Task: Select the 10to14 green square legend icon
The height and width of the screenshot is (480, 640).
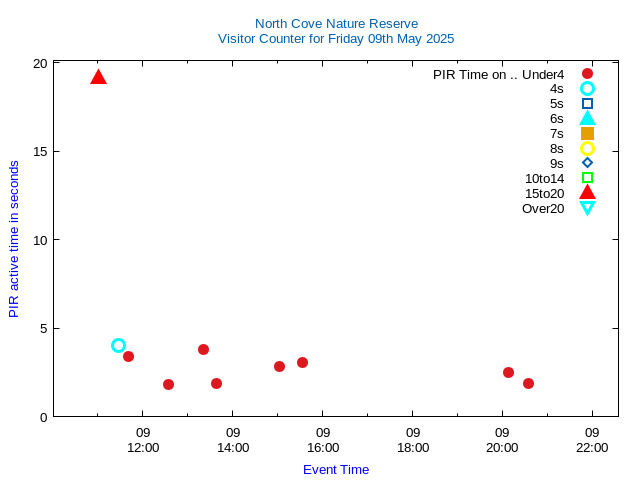Action: click(587, 178)
